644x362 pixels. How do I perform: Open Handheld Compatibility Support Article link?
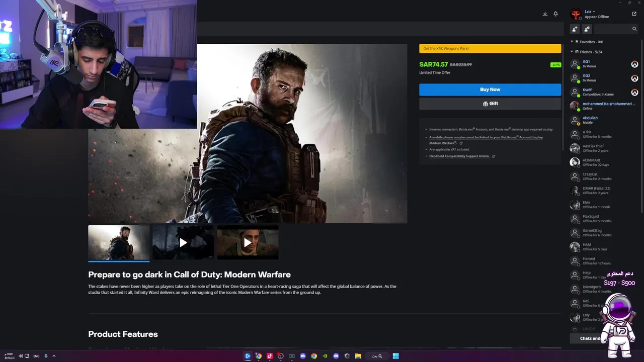459,156
